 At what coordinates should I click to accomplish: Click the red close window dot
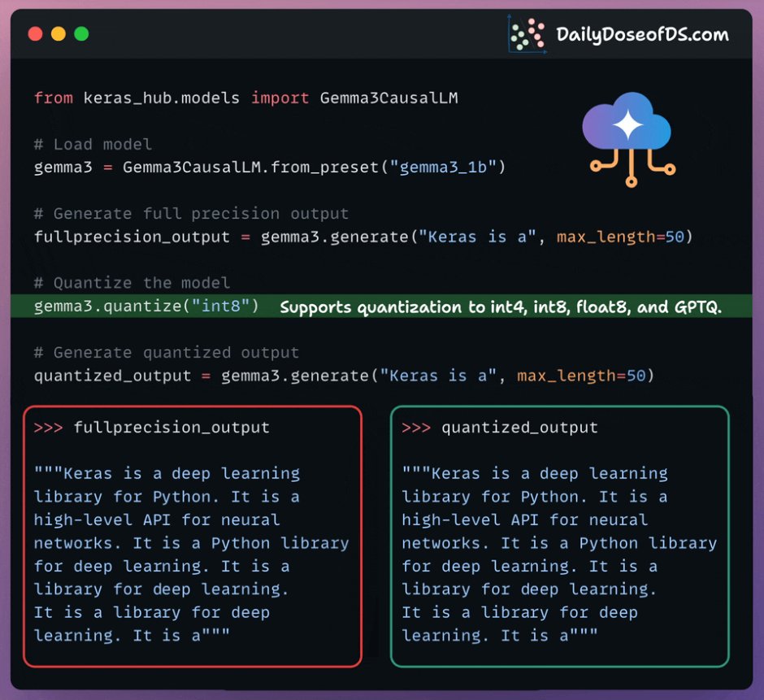[35, 34]
